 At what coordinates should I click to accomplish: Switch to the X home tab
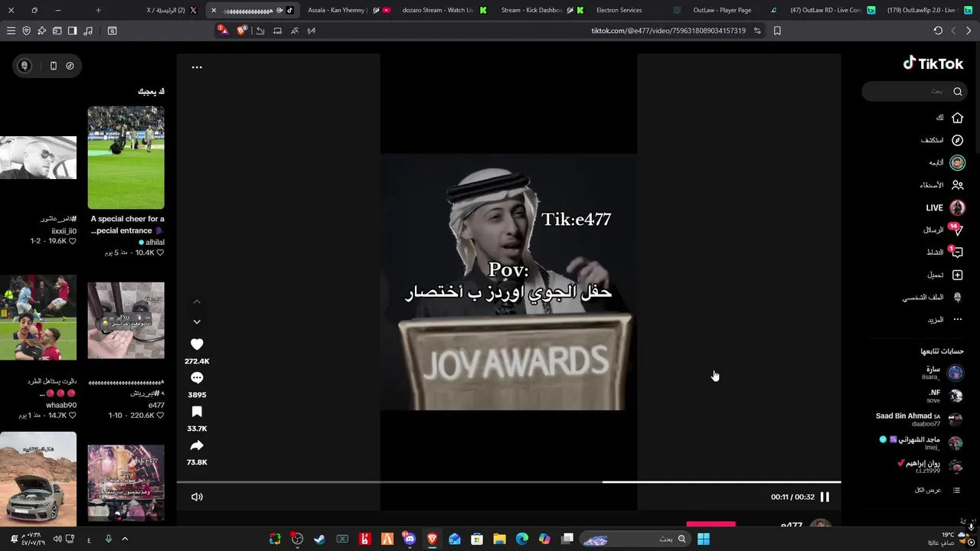(x=171, y=10)
